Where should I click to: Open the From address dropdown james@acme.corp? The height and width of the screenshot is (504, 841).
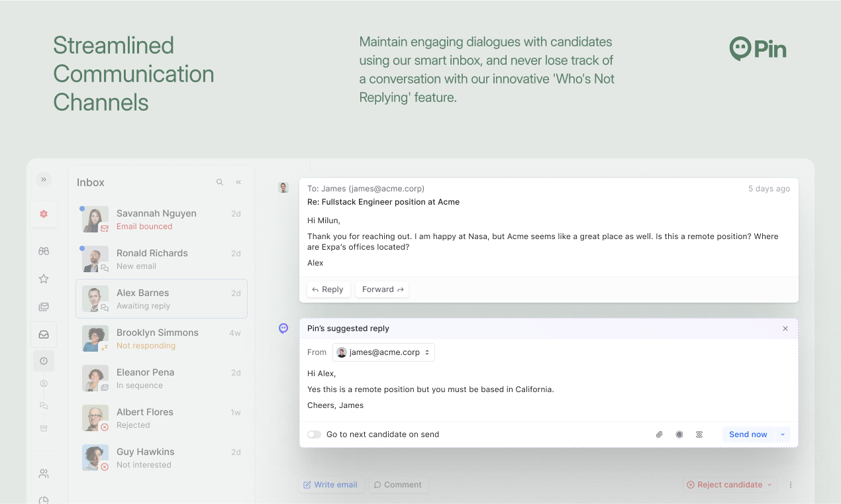pyautogui.click(x=383, y=352)
